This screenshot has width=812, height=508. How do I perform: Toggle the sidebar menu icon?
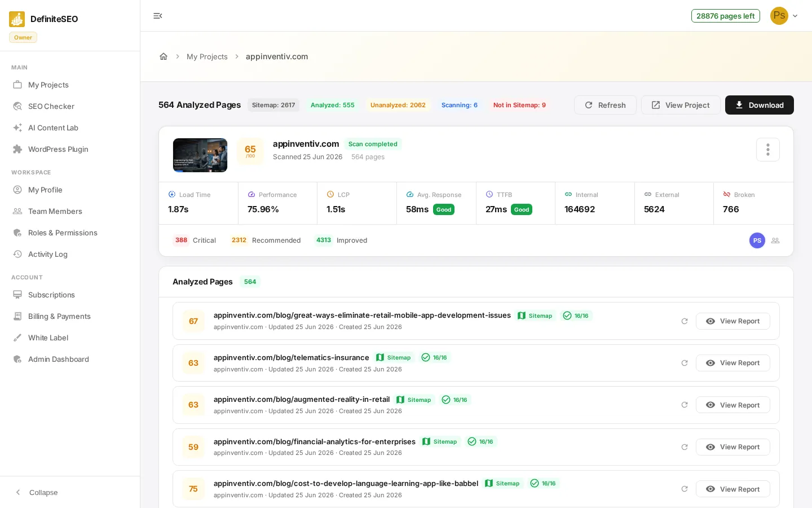click(x=158, y=16)
